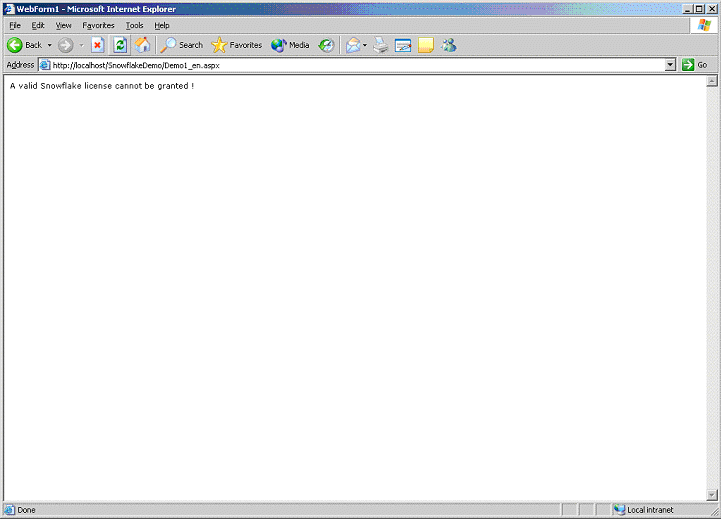Viewport: 721px width, 519px height.
Task: Click the Go button
Action: coord(695,65)
